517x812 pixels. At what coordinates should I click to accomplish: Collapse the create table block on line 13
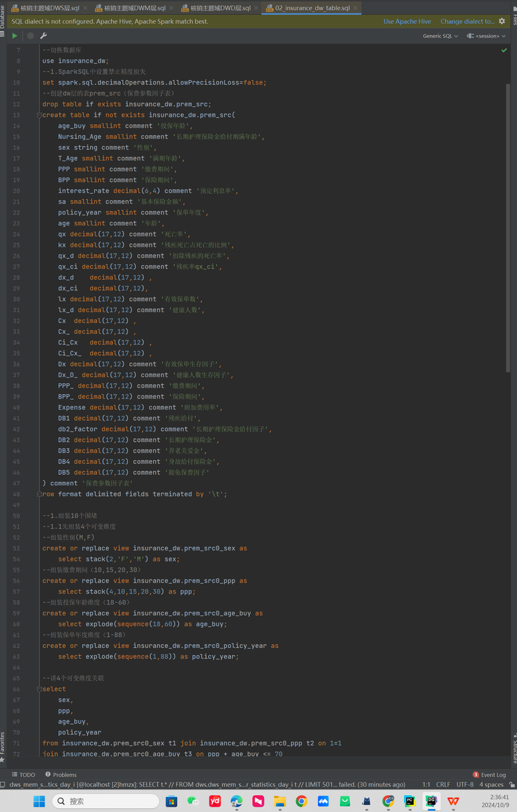(39, 115)
